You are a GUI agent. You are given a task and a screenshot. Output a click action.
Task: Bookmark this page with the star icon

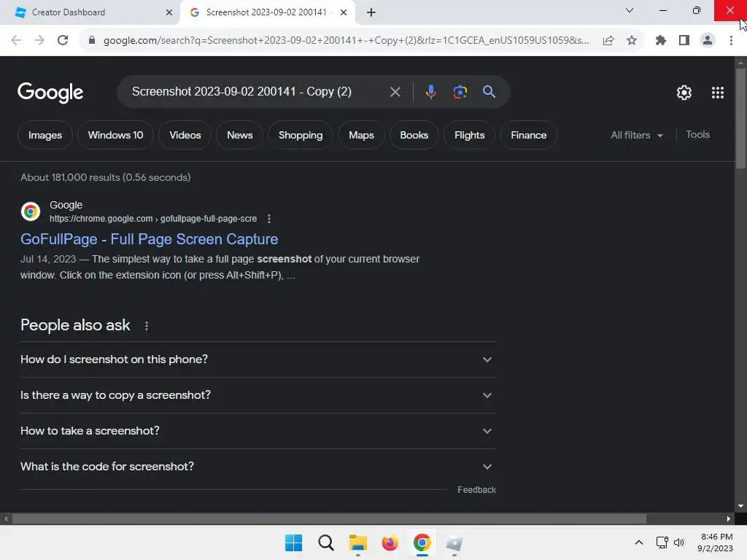pos(632,41)
